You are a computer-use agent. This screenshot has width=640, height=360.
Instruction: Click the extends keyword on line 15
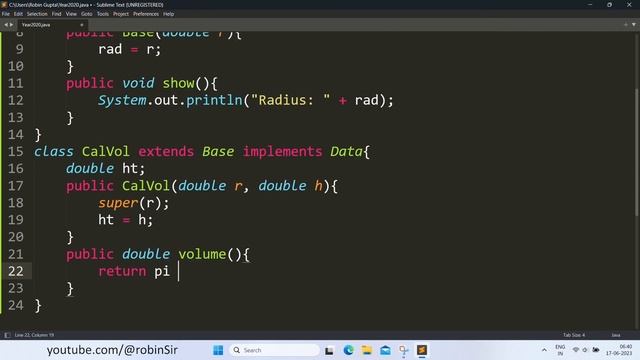(x=166, y=151)
